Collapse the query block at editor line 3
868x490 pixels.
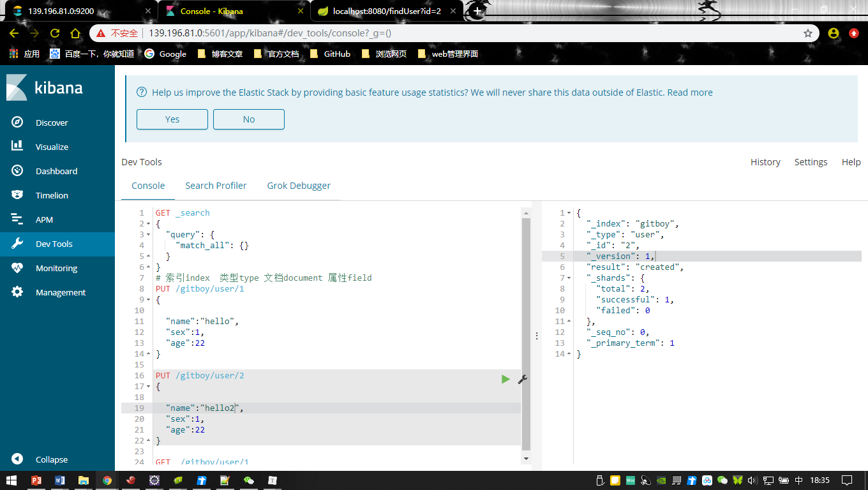coord(149,235)
